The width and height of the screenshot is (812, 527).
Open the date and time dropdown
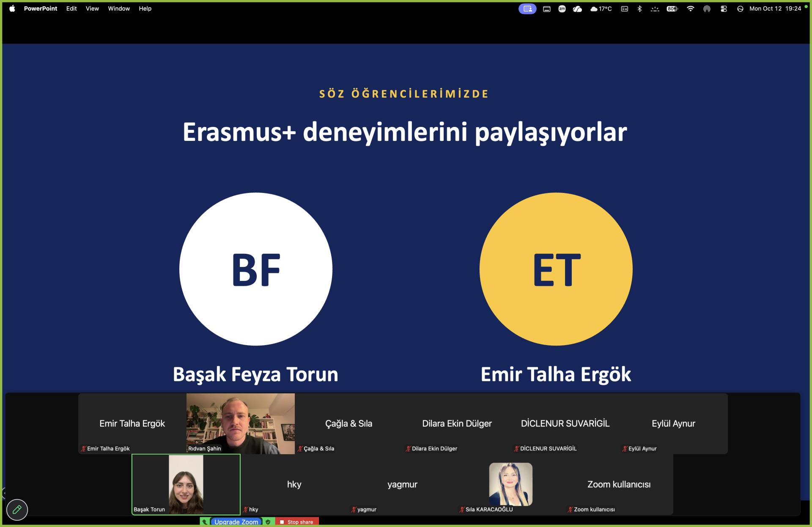point(775,8)
